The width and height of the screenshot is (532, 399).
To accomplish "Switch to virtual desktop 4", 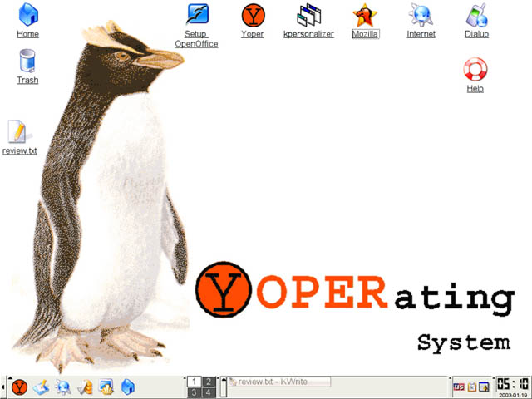I will (209, 392).
